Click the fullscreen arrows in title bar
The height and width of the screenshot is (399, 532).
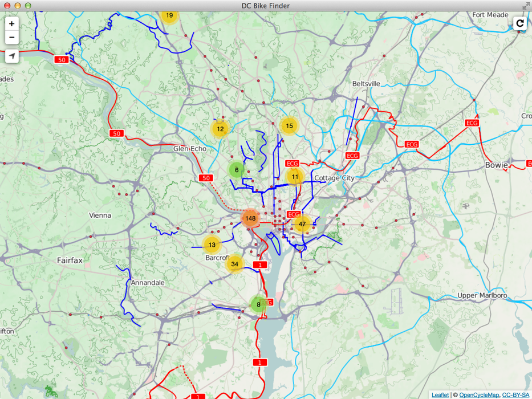point(526,6)
